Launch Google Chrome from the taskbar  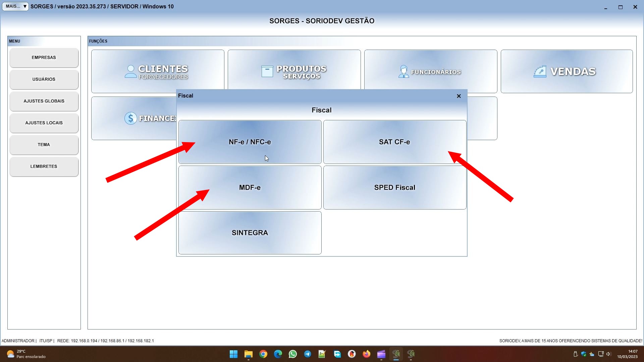(263, 354)
